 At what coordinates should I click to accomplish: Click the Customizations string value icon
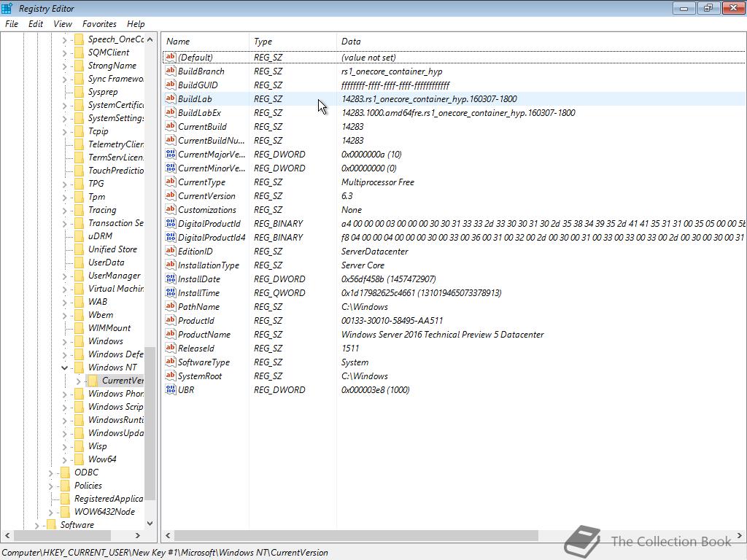[x=170, y=209]
